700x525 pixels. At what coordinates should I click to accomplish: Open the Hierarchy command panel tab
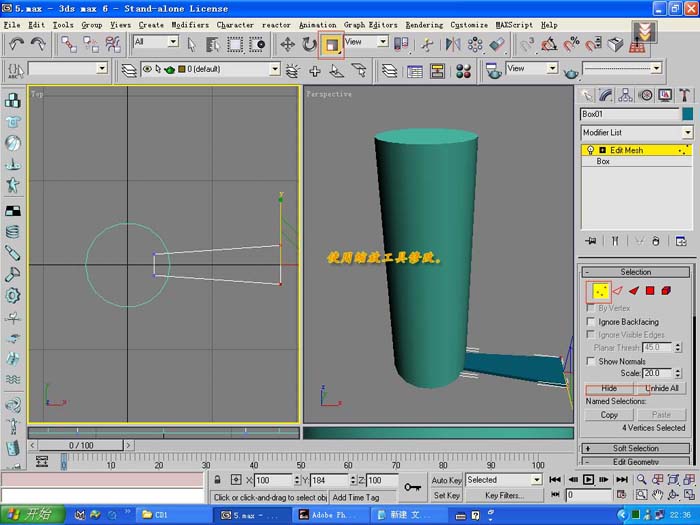point(625,95)
